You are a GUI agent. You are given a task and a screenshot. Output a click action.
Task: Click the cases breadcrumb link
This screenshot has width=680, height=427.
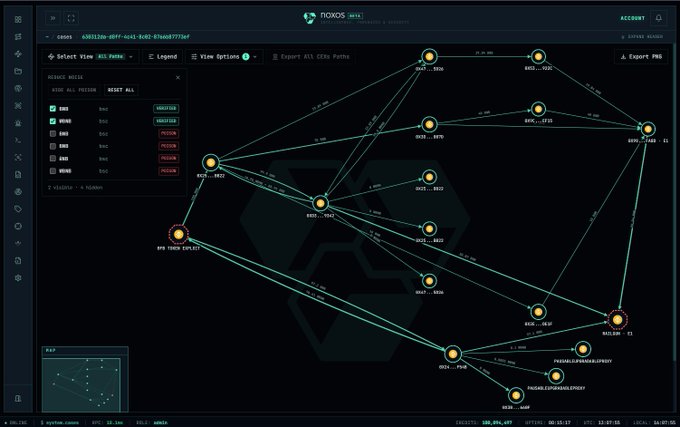[65, 37]
